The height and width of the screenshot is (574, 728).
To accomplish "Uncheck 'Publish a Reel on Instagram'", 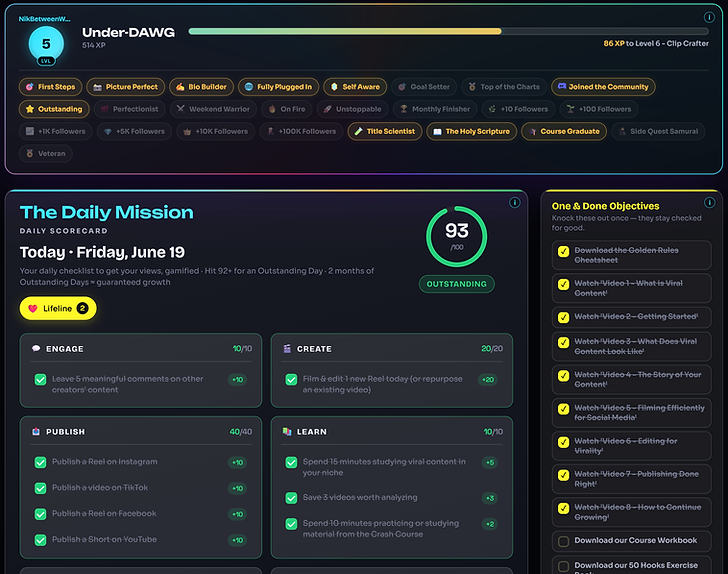I will [x=40, y=462].
